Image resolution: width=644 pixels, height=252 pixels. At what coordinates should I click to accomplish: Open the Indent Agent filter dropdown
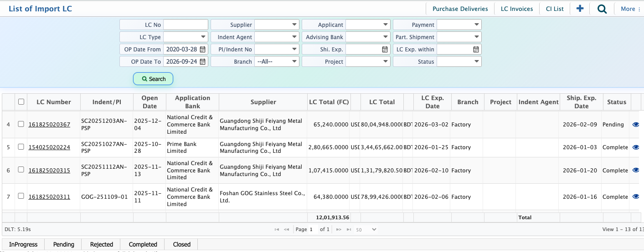[277, 37]
